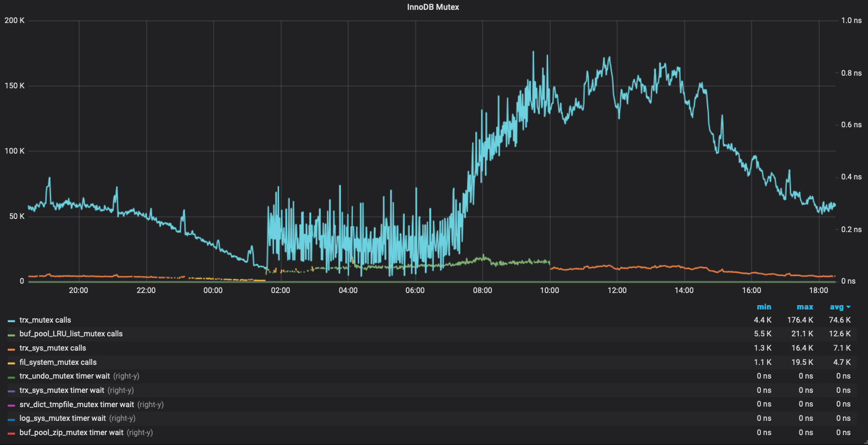Click the 00:00 time axis label

click(213, 290)
